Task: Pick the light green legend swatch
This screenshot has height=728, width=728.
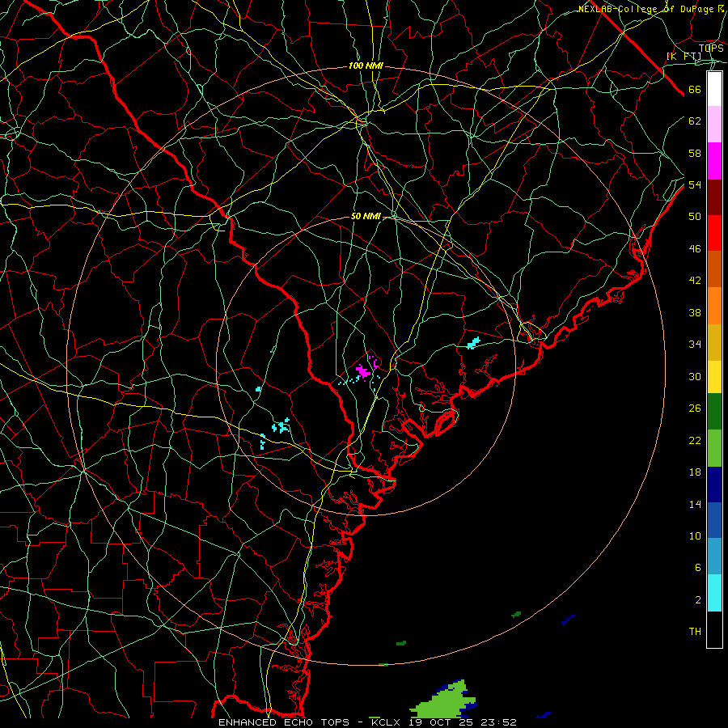Action: 714,448
